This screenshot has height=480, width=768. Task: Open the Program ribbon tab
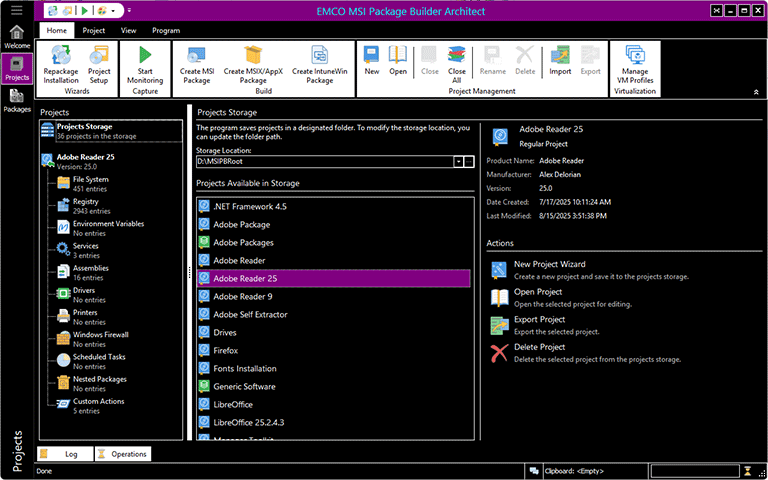point(166,31)
